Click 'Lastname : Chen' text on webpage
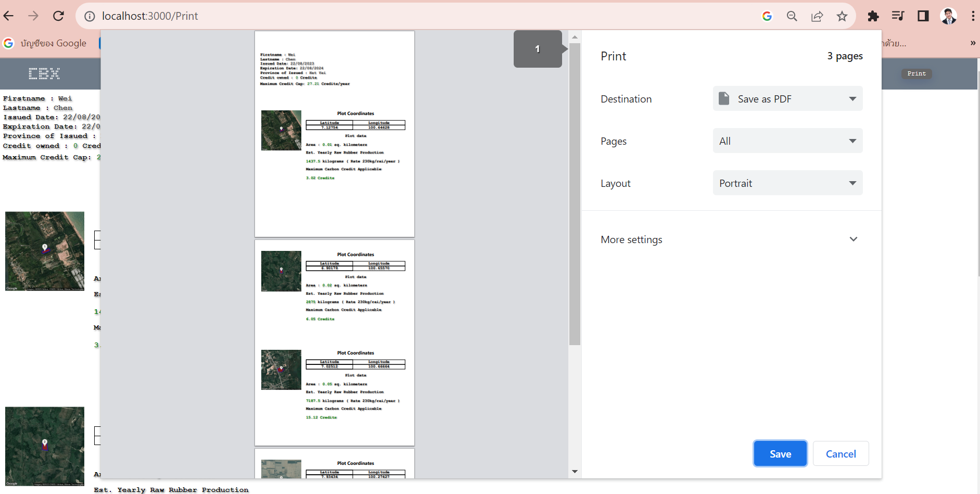The image size is (980, 494). click(37, 108)
